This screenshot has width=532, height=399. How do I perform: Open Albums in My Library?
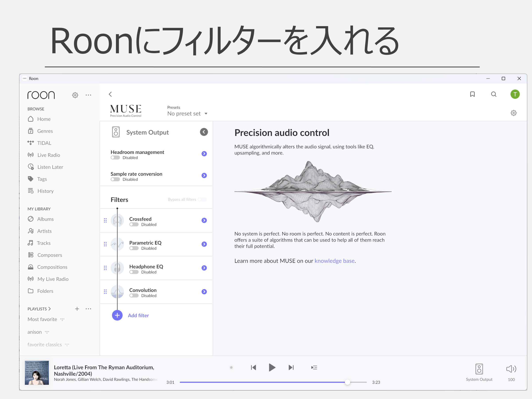[45, 219]
